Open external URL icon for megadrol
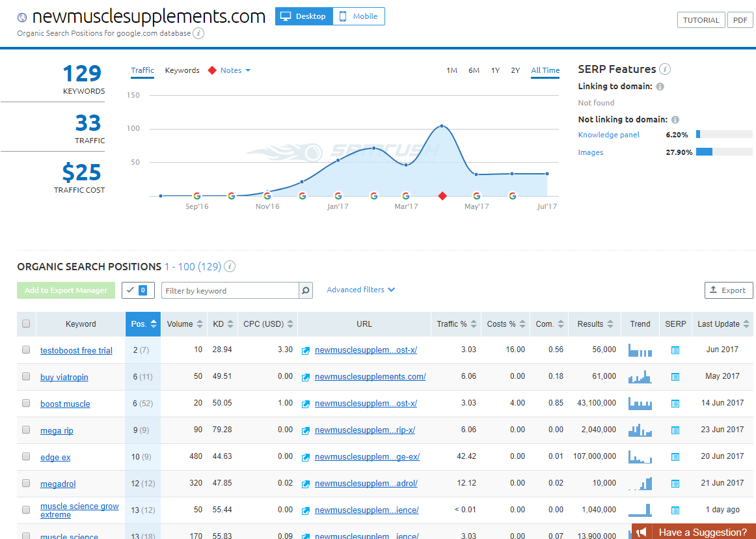Screen dimensions: 756x539 tap(305, 484)
